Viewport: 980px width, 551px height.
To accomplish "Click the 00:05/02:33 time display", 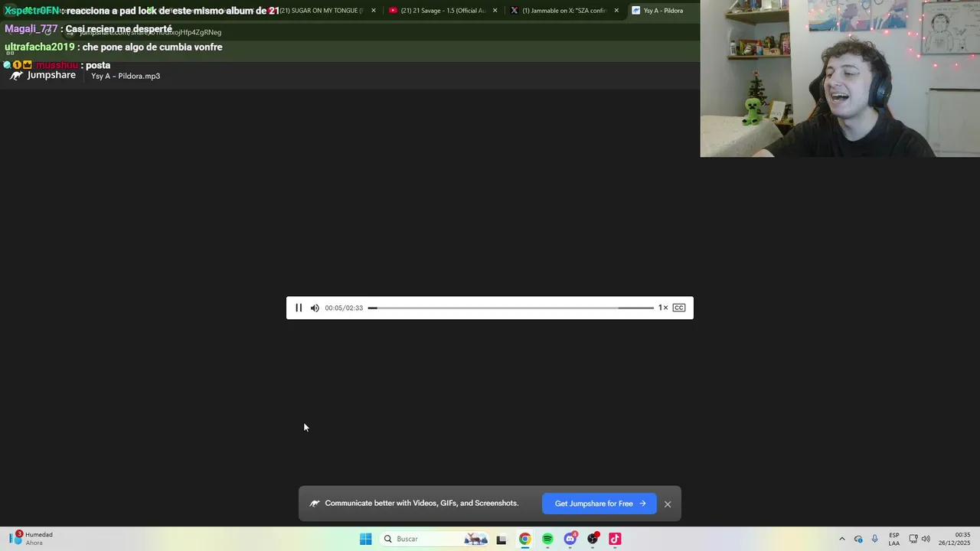I will 344,308.
